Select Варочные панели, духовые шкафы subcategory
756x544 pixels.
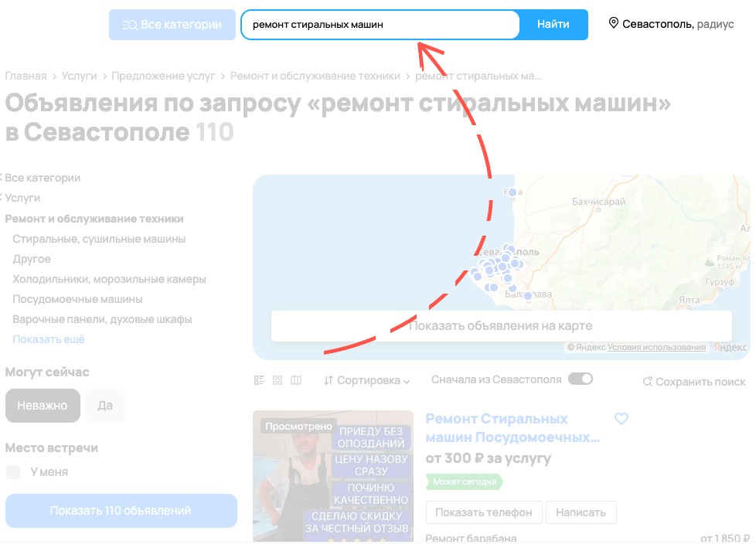[102, 319]
